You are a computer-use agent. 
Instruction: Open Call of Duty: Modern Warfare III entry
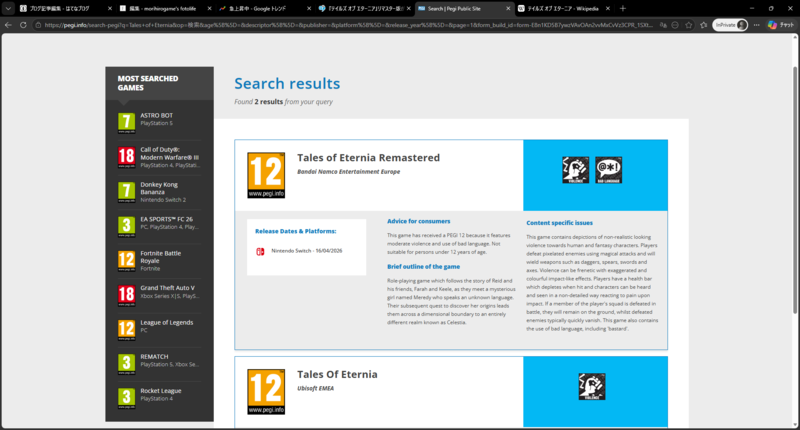pos(169,154)
